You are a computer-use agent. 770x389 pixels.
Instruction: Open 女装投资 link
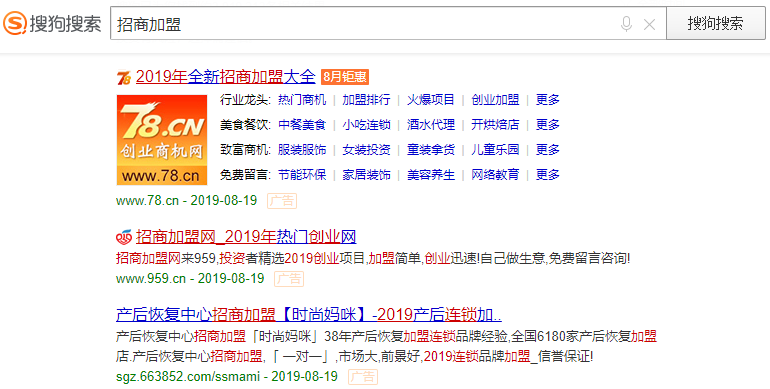[x=366, y=149]
